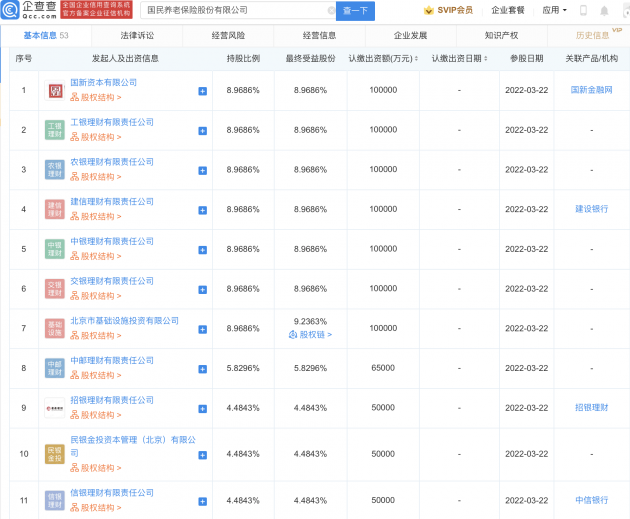Screen dimensions: 630x519
Task: Expand the plus icon for 中邮理财有限责任公司
Action: (x=203, y=369)
